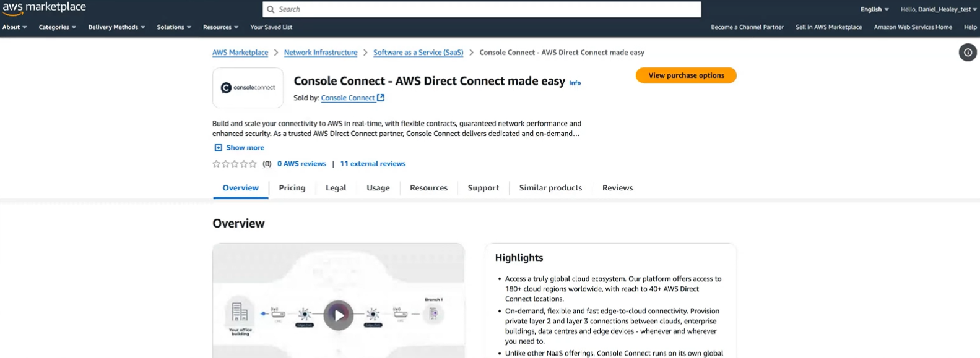Viewport: 980px width, 358px height.
Task: Switch to the Pricing tab
Action: pyautogui.click(x=292, y=188)
